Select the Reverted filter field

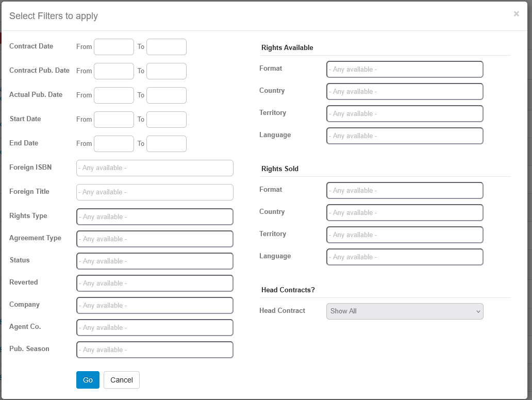(155, 284)
